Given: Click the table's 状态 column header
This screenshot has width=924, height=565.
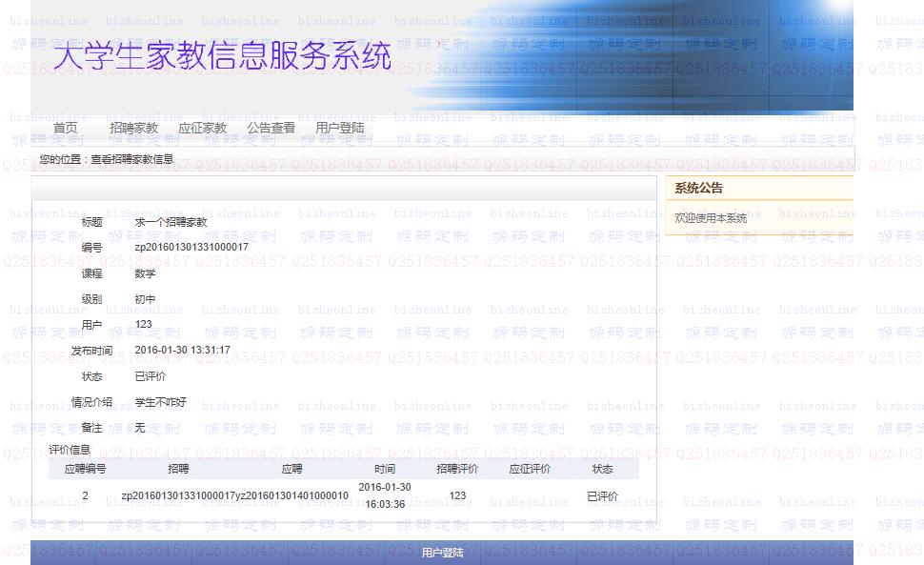Looking at the screenshot, I should 602,469.
